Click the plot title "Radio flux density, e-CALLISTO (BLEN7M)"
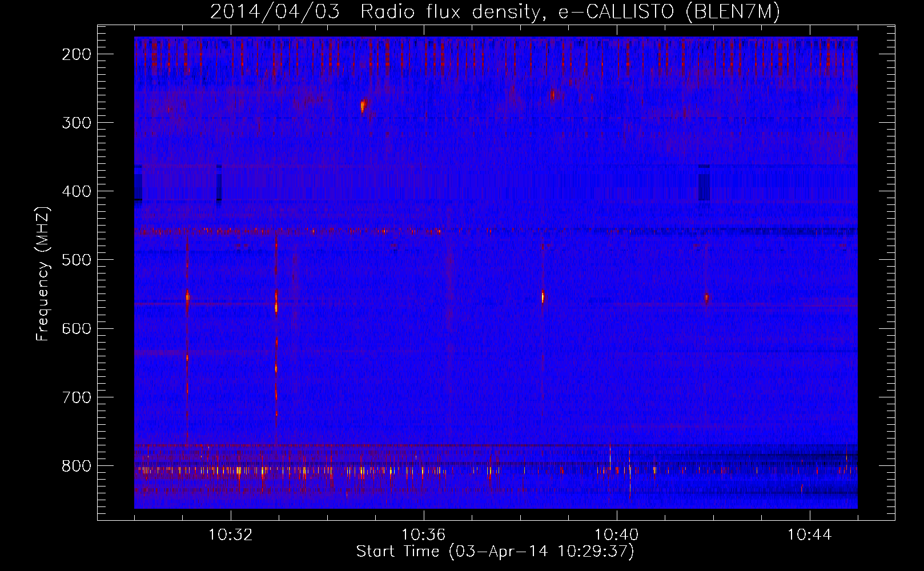 coord(569,12)
